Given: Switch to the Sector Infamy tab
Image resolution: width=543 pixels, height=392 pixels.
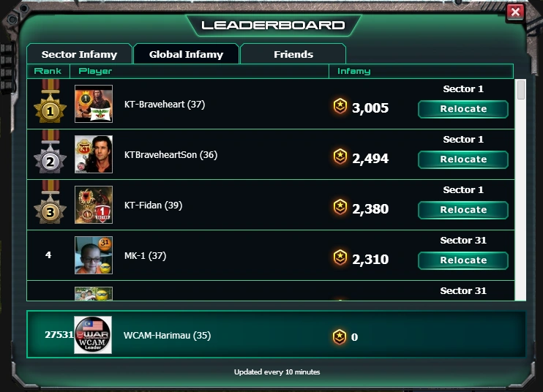Looking at the screenshot, I should [x=79, y=54].
